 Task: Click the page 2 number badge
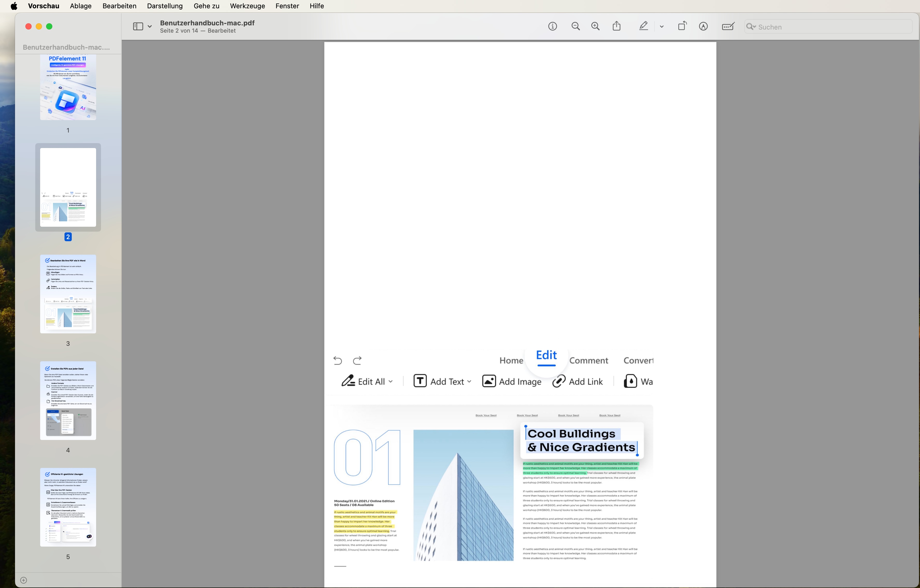tap(68, 237)
